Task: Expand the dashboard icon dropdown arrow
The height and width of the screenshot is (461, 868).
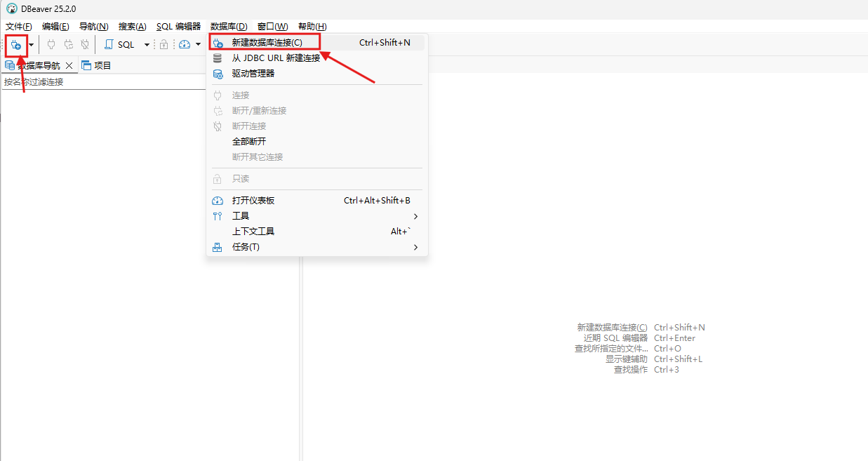Action: pyautogui.click(x=198, y=45)
